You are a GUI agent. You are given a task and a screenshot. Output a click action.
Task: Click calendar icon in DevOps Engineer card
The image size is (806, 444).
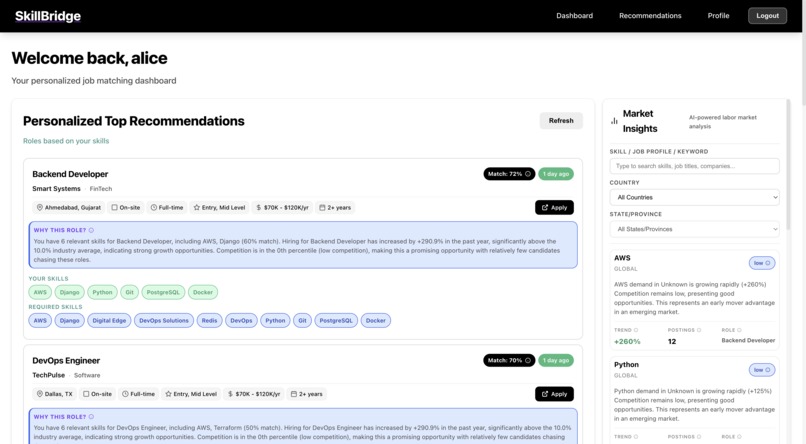pyautogui.click(x=294, y=394)
